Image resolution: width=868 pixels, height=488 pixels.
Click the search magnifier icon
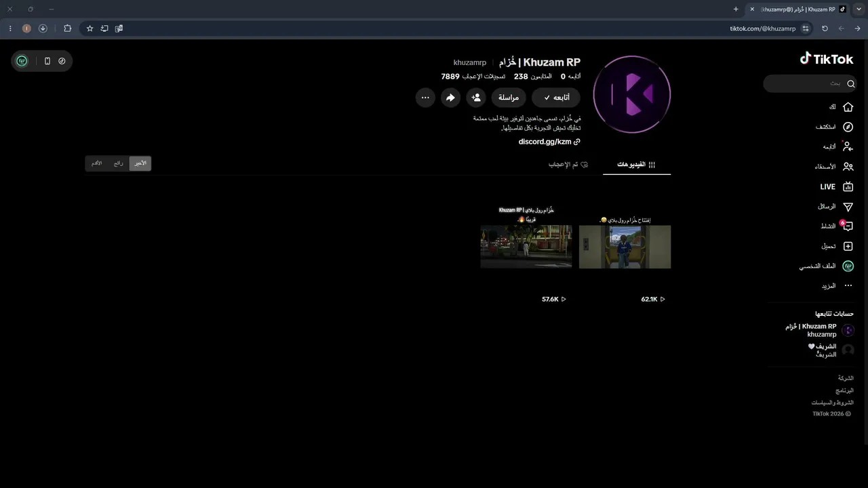click(850, 84)
